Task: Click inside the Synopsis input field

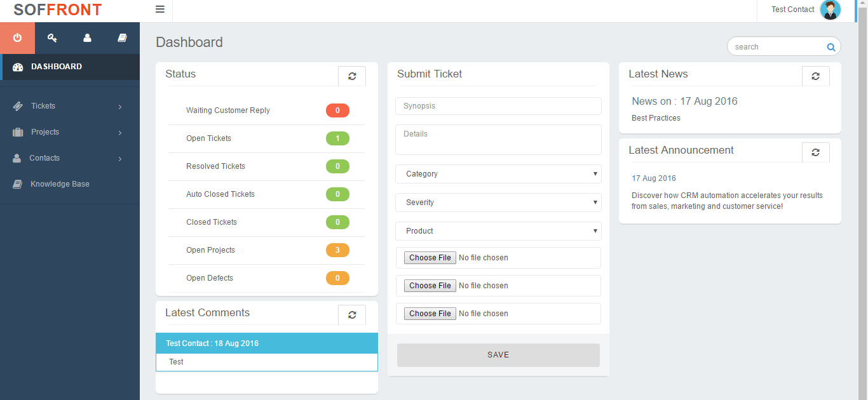Action: 498,105
